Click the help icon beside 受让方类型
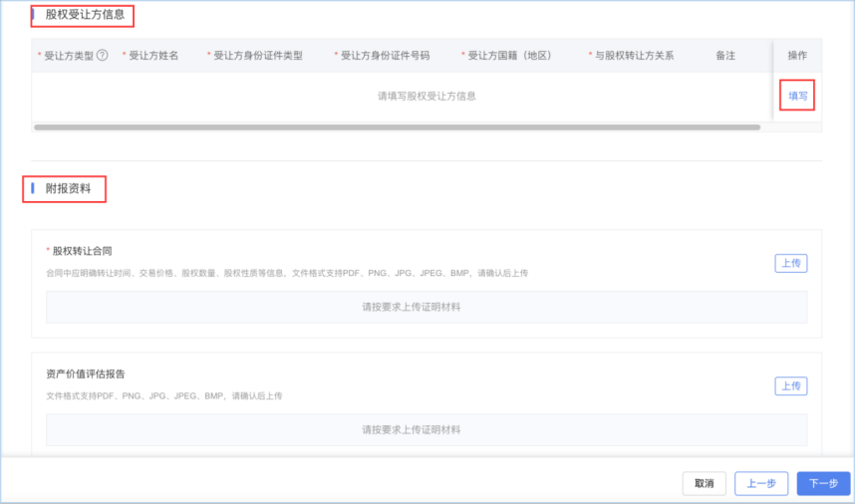 pyautogui.click(x=102, y=55)
